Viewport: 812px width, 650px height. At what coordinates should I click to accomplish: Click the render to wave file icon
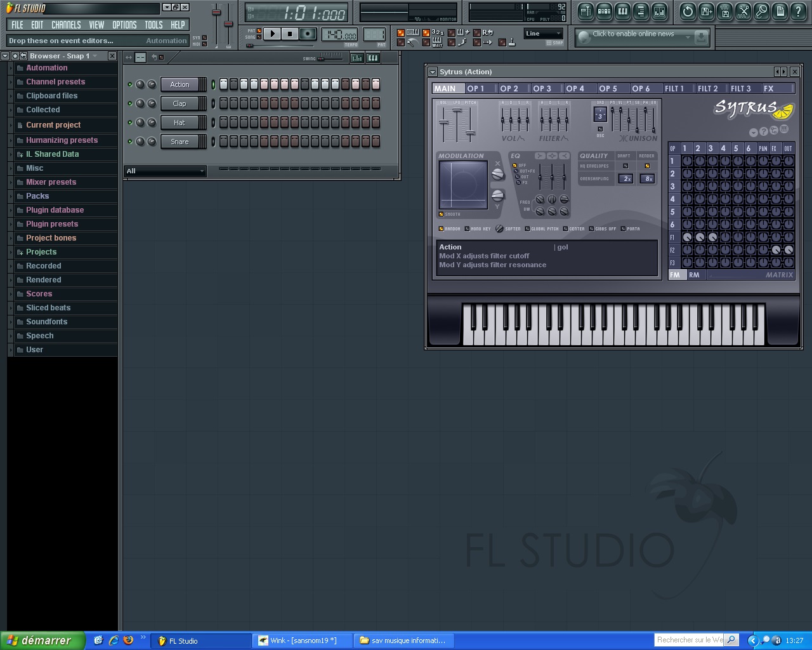724,11
